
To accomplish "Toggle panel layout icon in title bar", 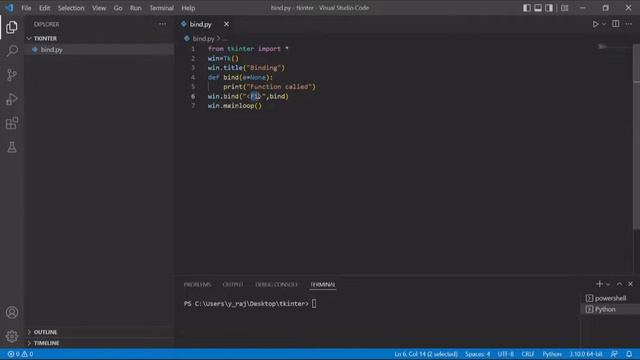I will click(538, 8).
